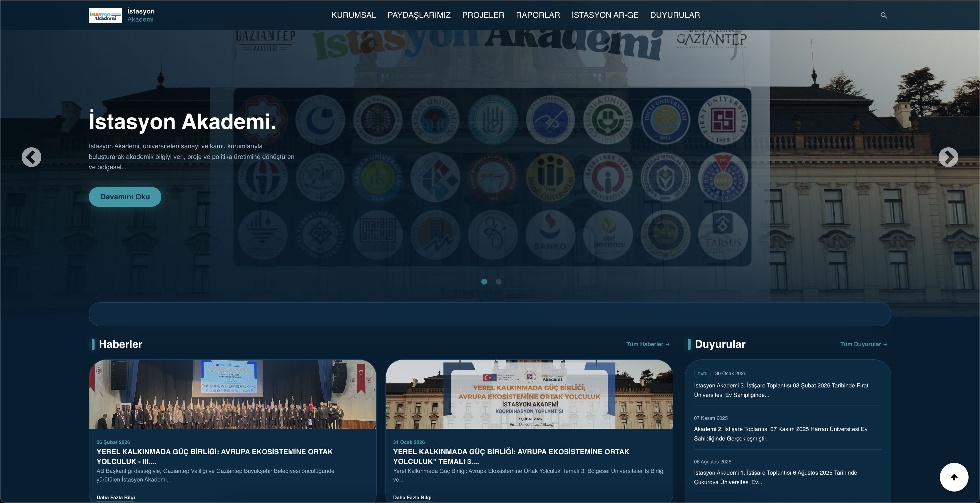Image resolution: width=980 pixels, height=503 pixels.
Task: Open RAPORLAR menu item
Action: (538, 15)
